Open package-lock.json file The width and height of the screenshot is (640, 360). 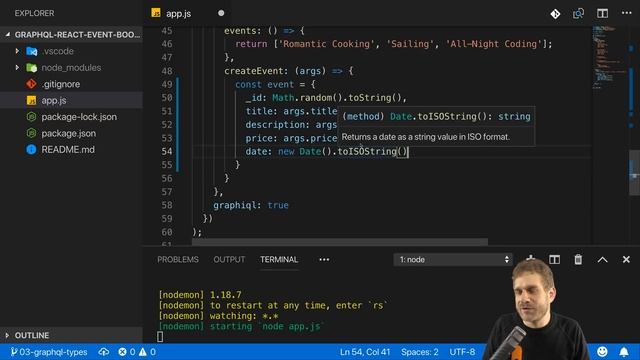coord(79,117)
